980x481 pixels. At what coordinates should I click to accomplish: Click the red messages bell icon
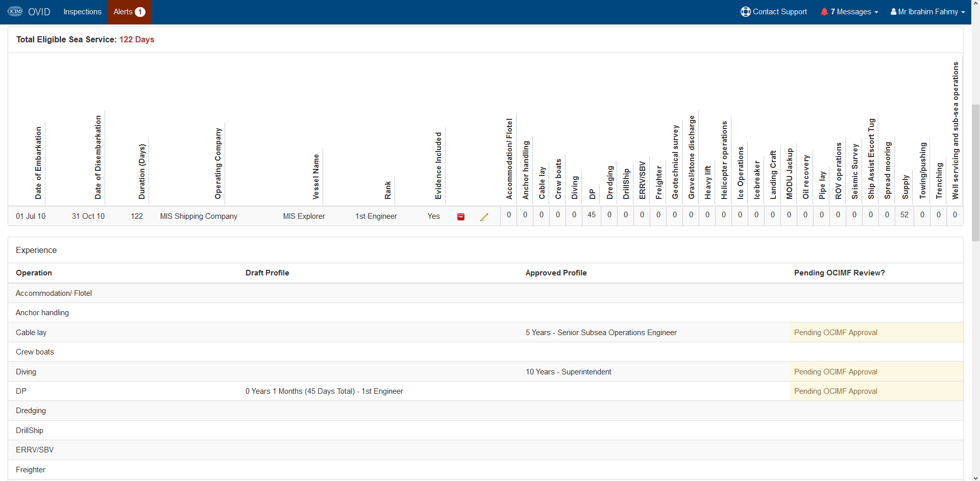(824, 12)
